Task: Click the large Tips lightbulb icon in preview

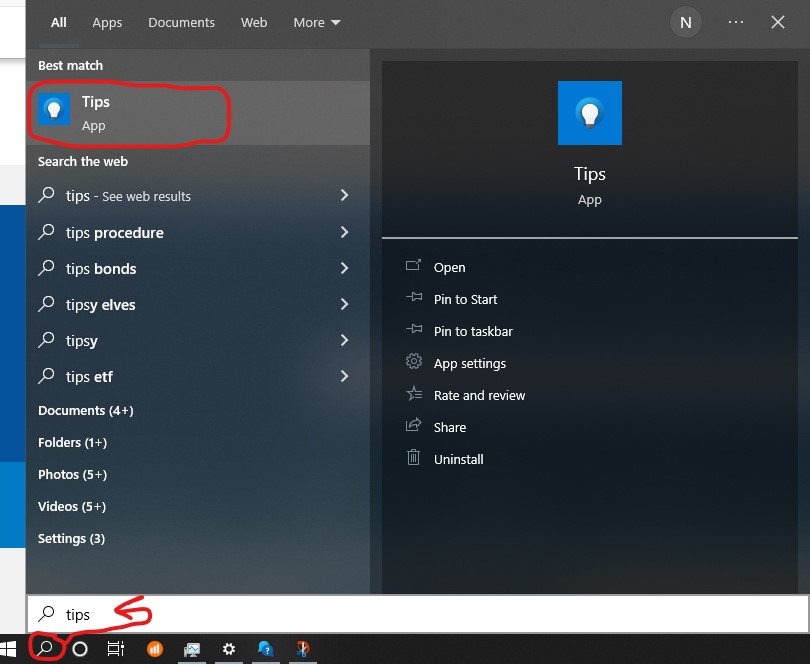Action: pos(589,113)
